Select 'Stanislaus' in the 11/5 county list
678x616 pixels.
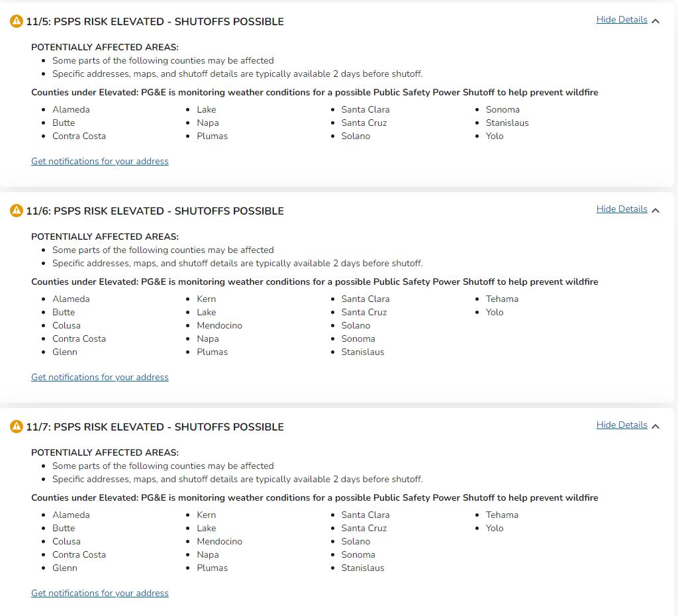[507, 123]
